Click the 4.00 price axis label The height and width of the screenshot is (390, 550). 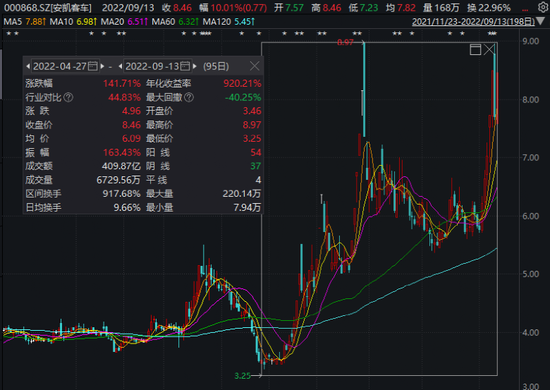pos(531,332)
